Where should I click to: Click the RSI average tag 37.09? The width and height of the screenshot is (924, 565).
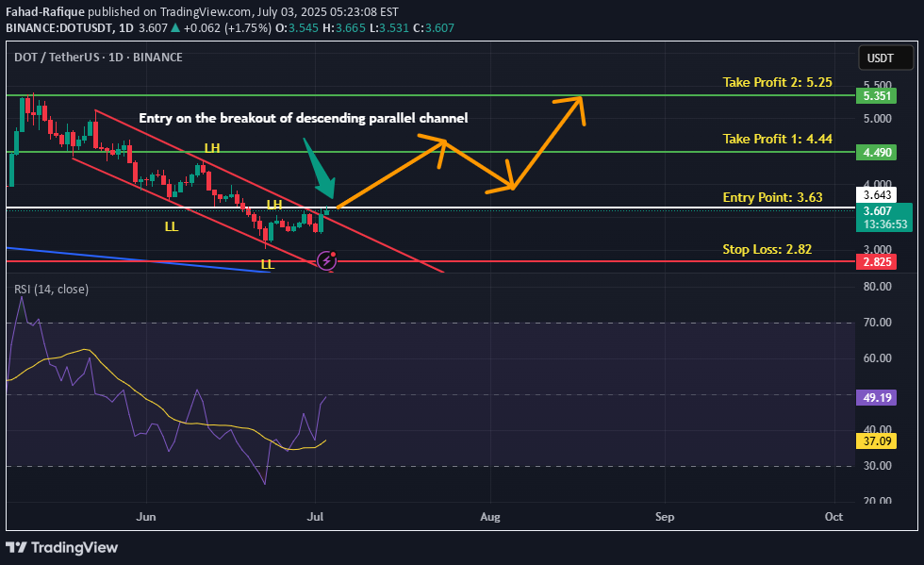click(876, 441)
